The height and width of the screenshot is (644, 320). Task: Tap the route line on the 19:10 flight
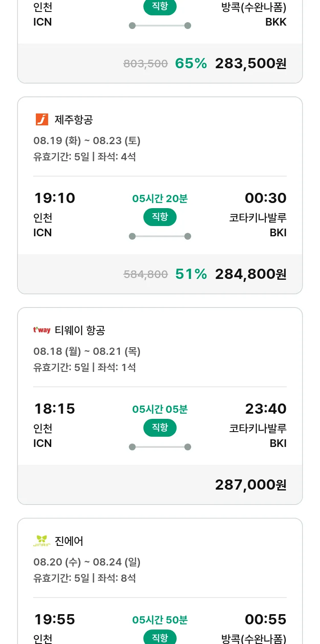point(160,236)
